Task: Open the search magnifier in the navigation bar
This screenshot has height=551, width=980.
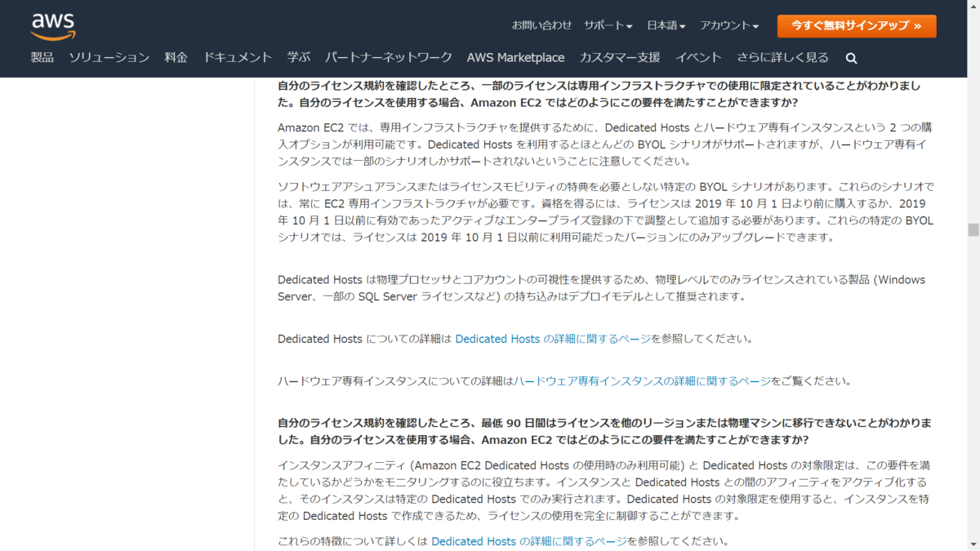Action: (x=851, y=57)
